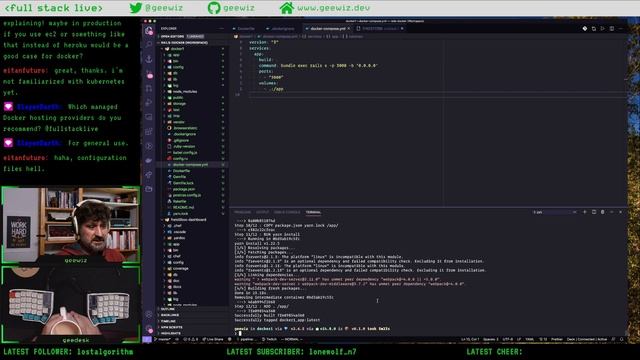Split the editor to the right
Viewport: 640px width, 360px height.
pos(611,29)
